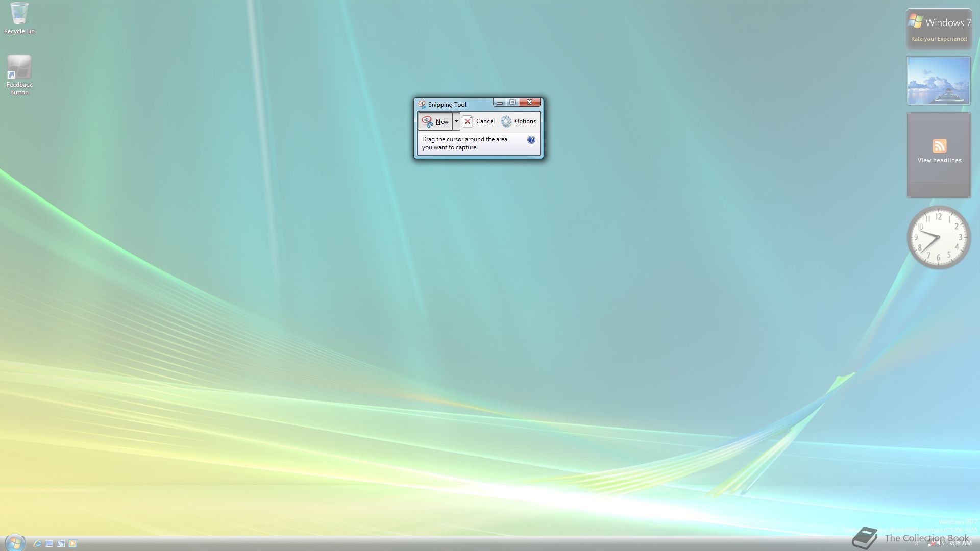This screenshot has width=980, height=551.
Task: Start a New snip in Snipping Tool
Action: (435, 121)
